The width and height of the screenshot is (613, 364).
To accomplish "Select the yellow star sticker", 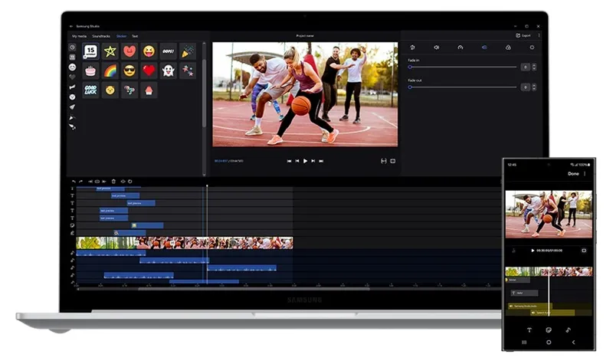I will click(110, 51).
